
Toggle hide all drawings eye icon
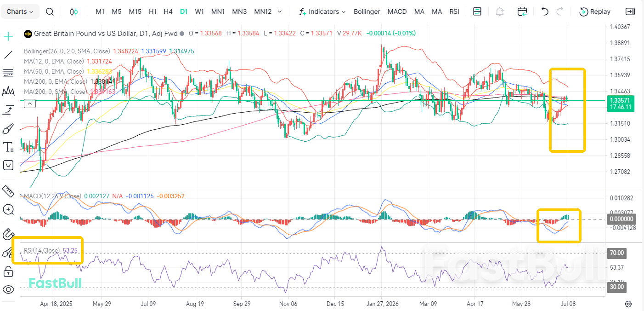pos(8,289)
